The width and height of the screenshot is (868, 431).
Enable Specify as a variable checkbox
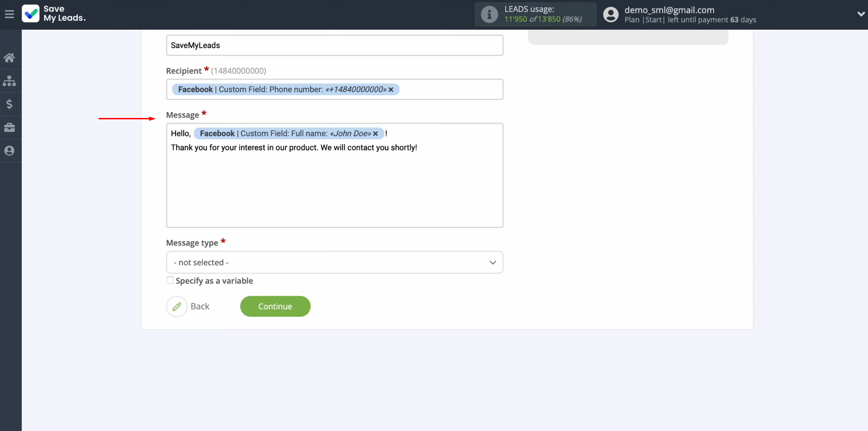(170, 280)
